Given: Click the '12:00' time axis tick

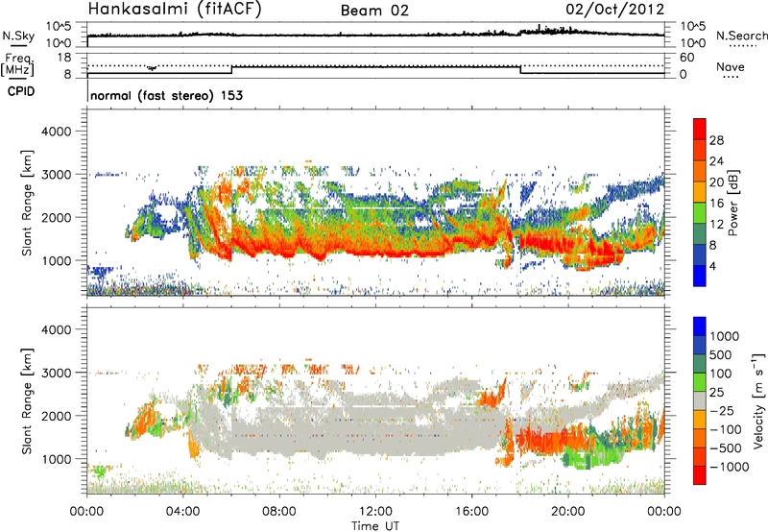Looking at the screenshot, I should click(375, 512).
